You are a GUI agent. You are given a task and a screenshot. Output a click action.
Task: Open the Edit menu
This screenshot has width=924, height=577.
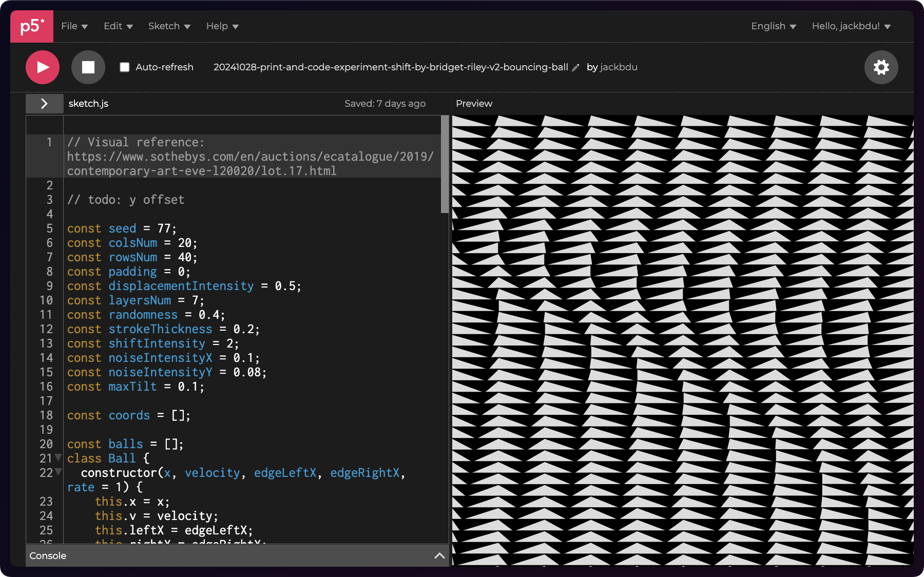(x=118, y=26)
